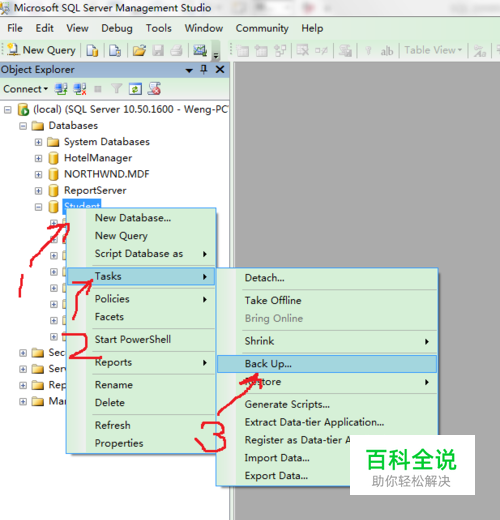Click the Stop square icon
The height and width of the screenshot is (520, 500).
(98, 89)
